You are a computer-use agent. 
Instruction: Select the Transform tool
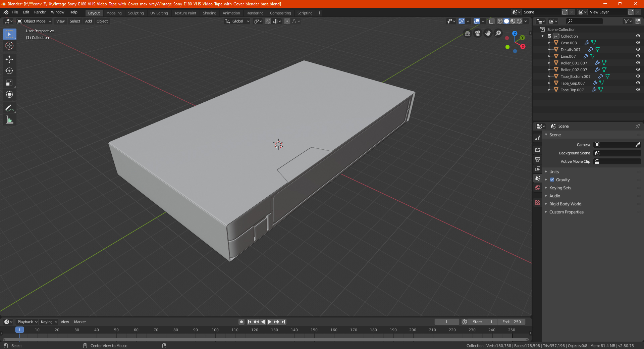(x=9, y=94)
